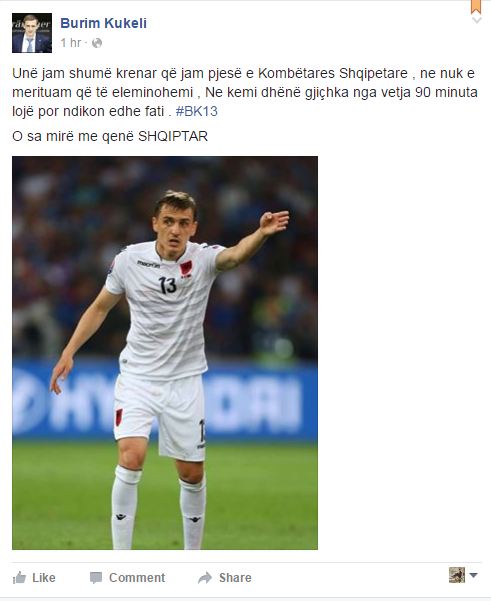Click the line "O sa mirë me qenë SHQIPTAR"

(110, 136)
